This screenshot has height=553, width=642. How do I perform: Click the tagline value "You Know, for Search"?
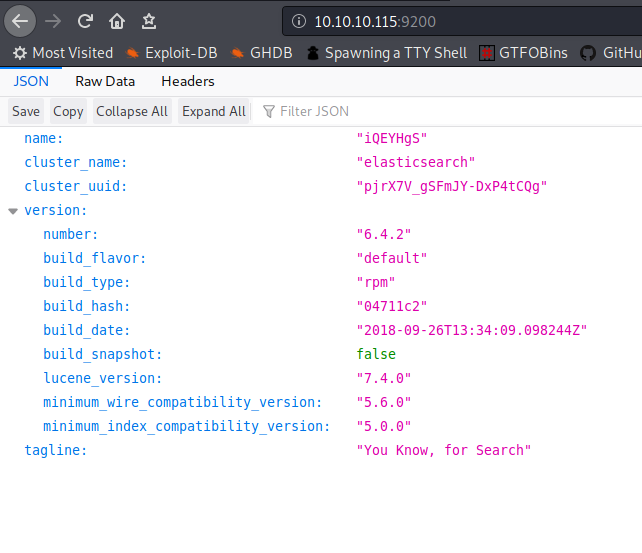pyautogui.click(x=444, y=450)
